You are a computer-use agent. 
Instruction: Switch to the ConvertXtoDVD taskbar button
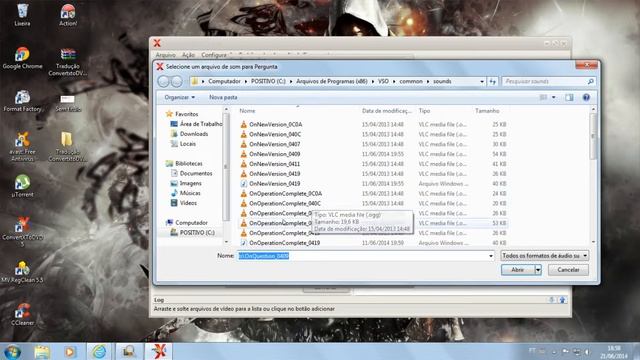[159, 351]
